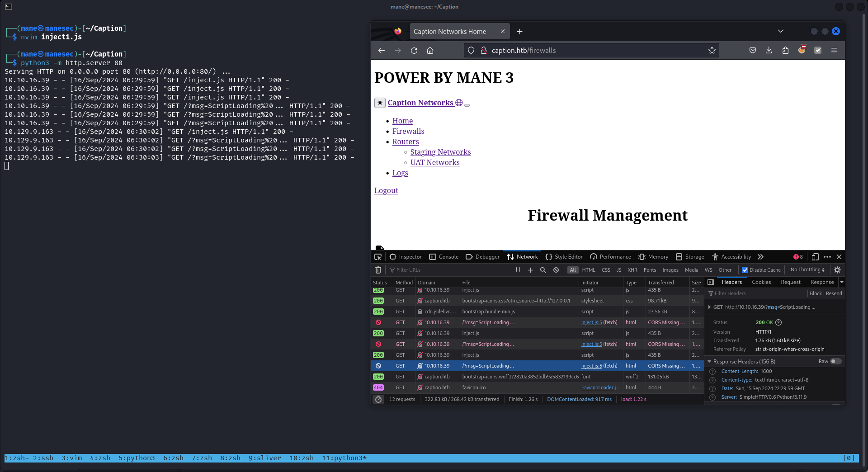Close the developer tools panel
868x472 pixels.
[x=839, y=257]
